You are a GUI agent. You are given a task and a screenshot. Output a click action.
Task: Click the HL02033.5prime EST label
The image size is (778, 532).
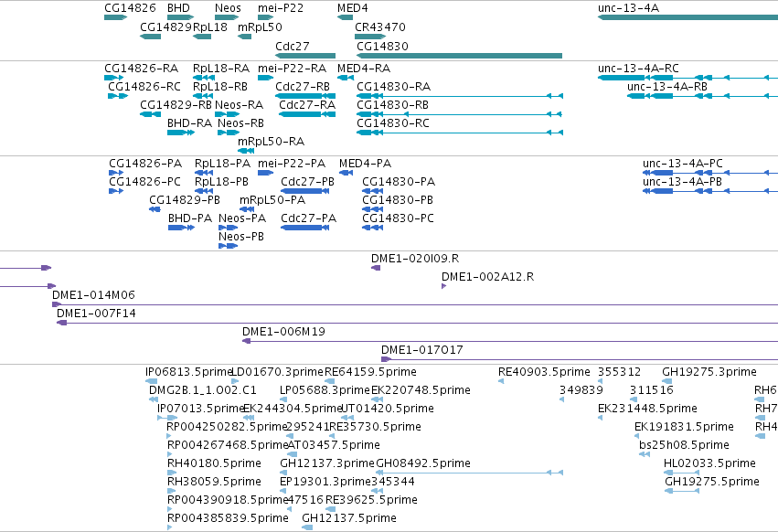(709, 463)
